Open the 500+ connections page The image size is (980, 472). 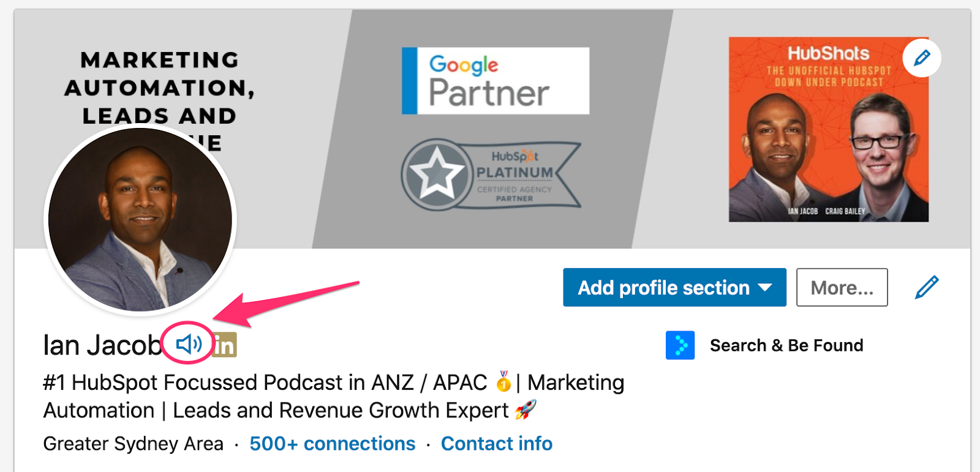point(331,444)
